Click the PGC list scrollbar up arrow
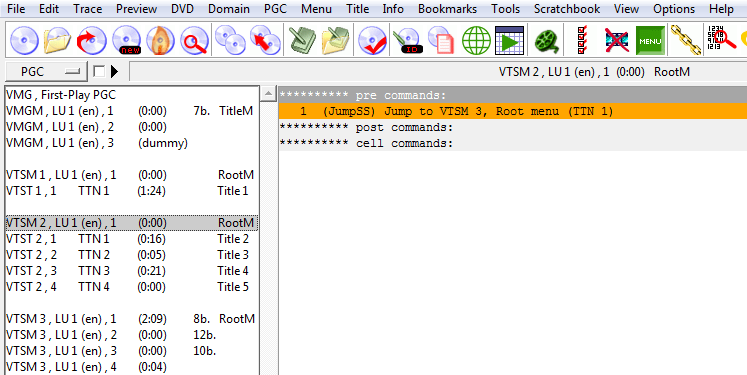Viewport: 747px width, 375px height. point(268,94)
